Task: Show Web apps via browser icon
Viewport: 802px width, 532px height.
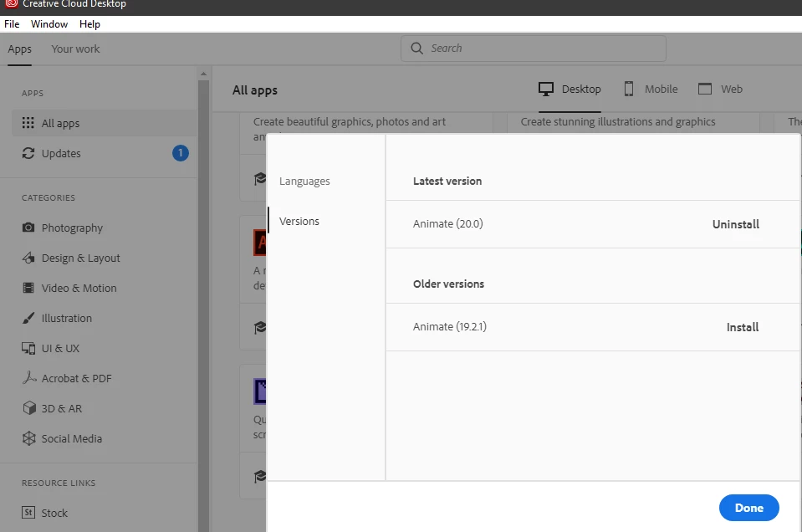Action: 705,89
